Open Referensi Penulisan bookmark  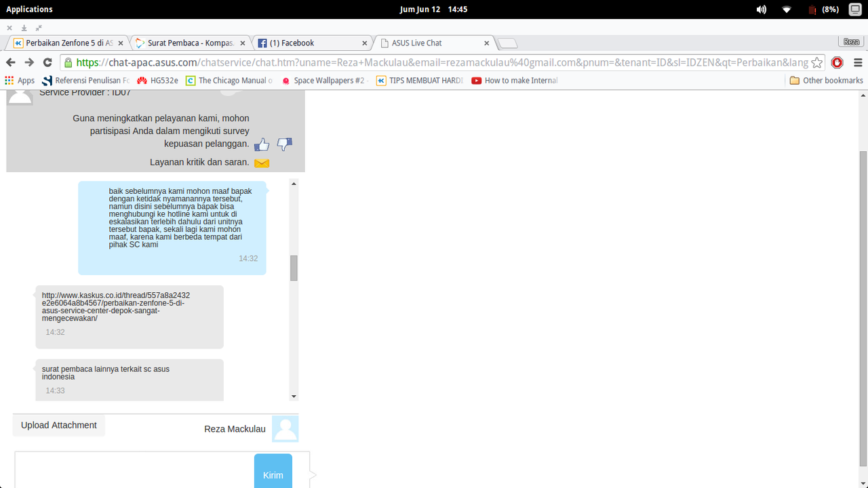click(x=86, y=80)
